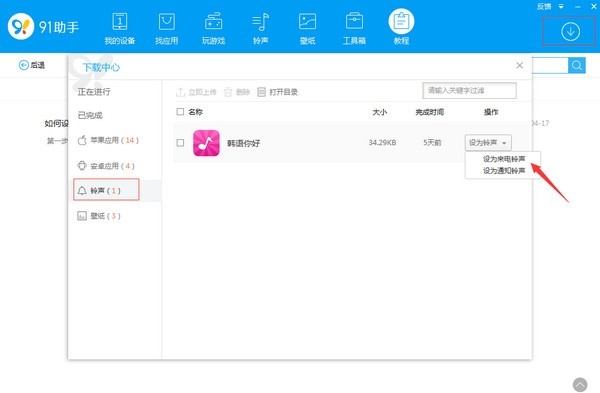Image resolution: width=600 pixels, height=393 pixels.
Task: Select 苹果应用 (14) in sidebar
Action: pyautogui.click(x=108, y=140)
